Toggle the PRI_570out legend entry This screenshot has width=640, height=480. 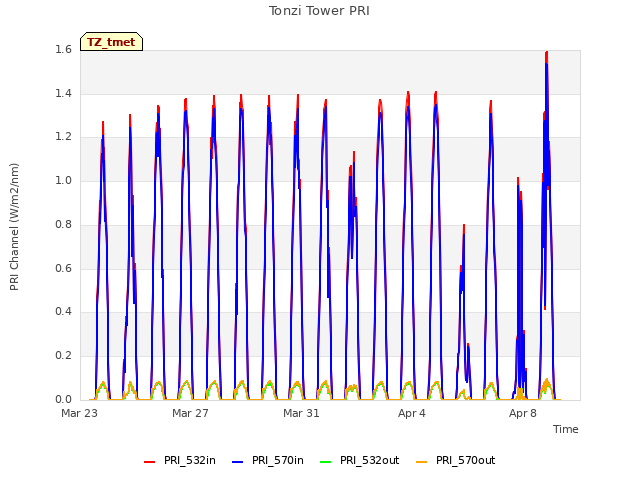[456, 460]
